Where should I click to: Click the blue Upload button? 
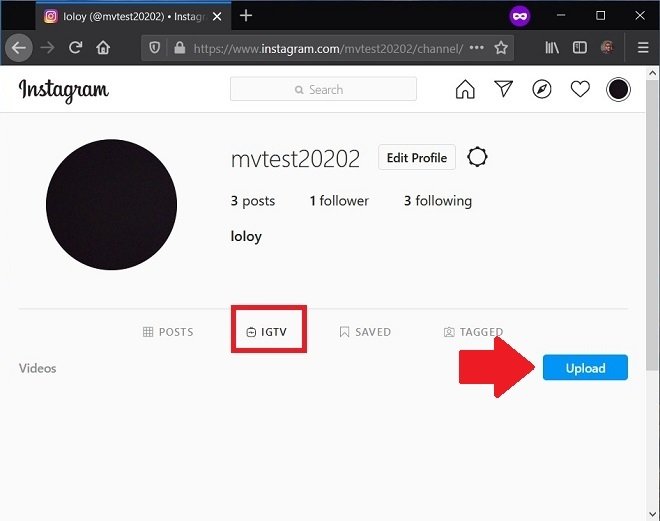pos(585,368)
